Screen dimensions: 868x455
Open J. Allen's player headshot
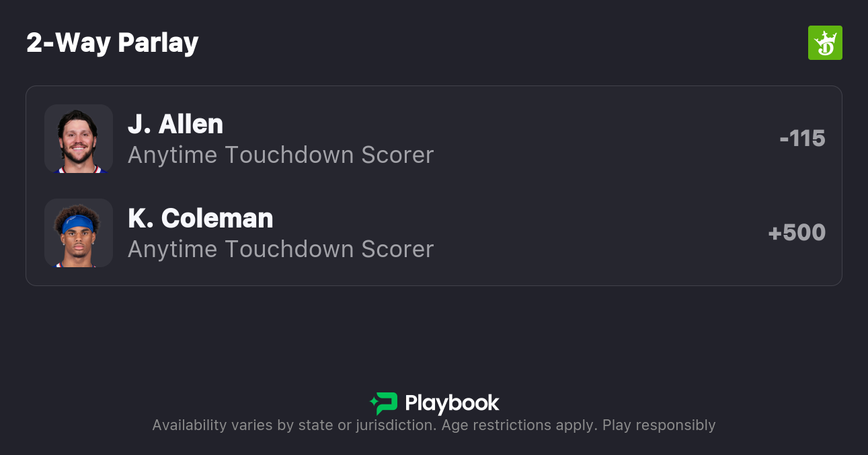tap(79, 139)
